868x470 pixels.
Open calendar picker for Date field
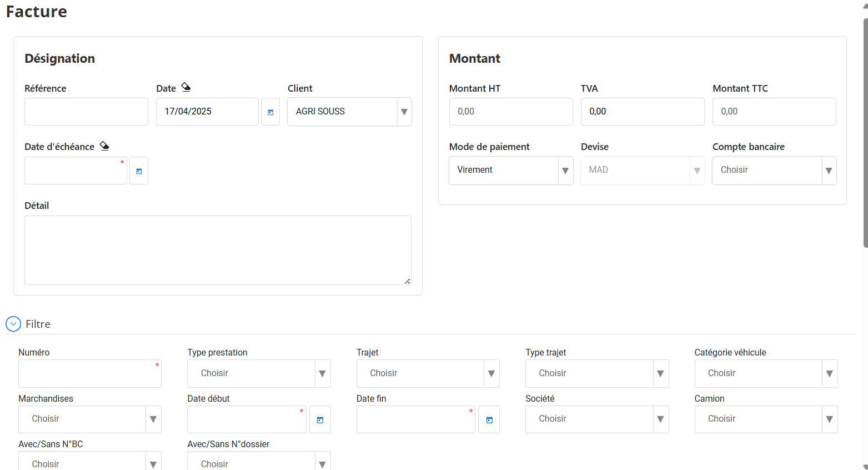[x=270, y=112]
